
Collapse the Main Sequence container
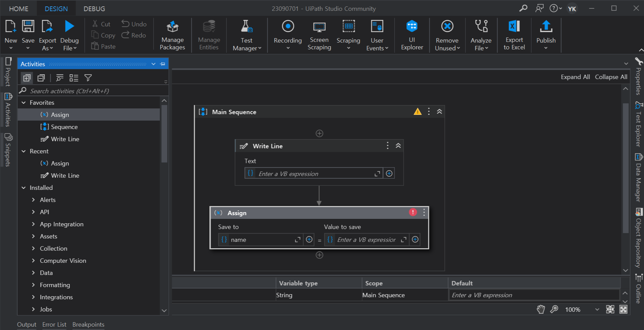point(439,111)
